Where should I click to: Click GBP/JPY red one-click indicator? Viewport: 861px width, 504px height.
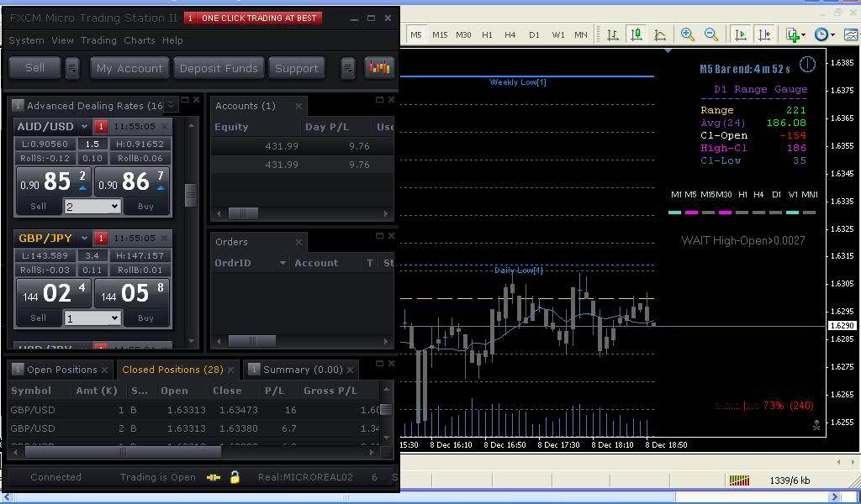click(101, 239)
